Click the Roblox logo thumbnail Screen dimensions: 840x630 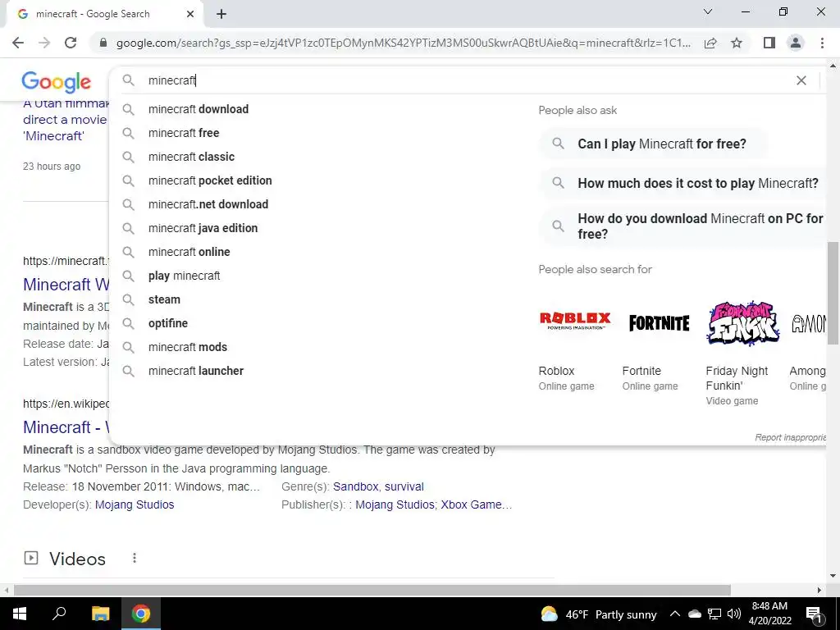575,322
